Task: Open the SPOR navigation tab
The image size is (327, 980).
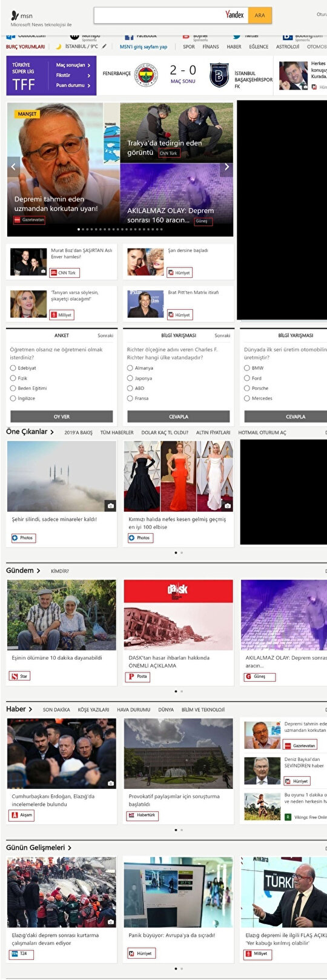Action: point(189,47)
